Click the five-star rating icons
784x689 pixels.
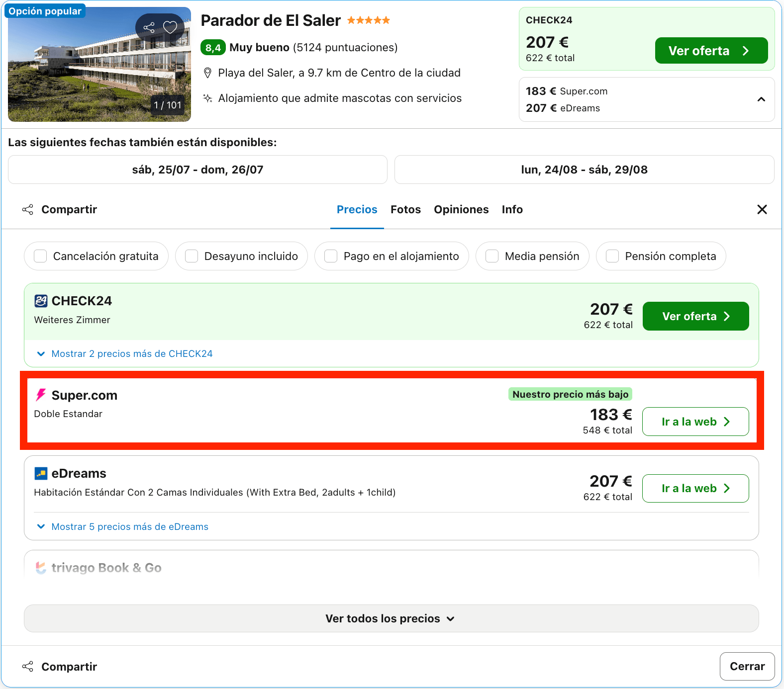[x=369, y=20]
